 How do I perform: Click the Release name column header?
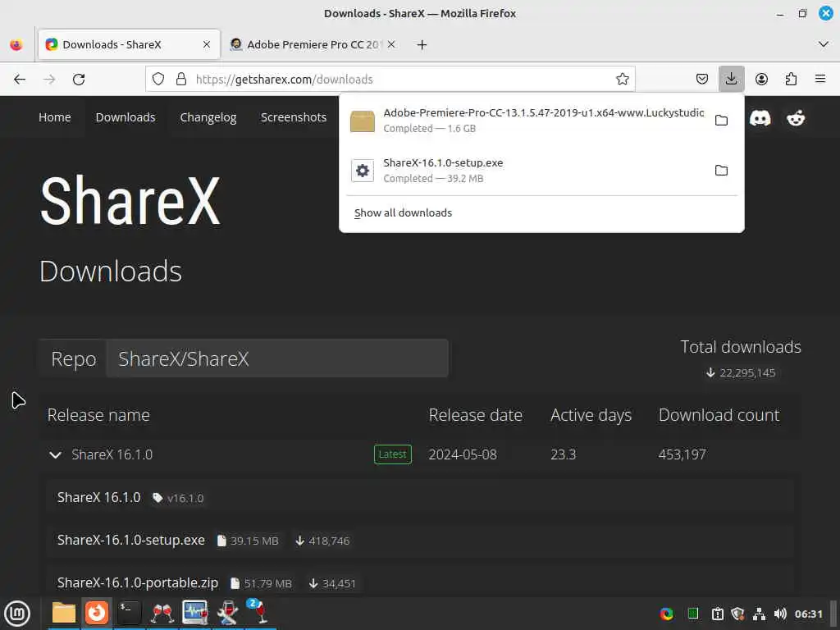point(98,415)
